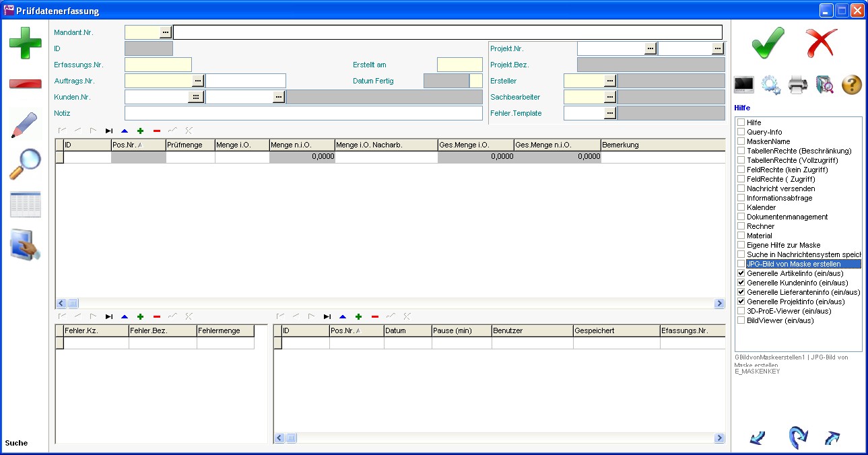Click the Fehler.Bez. column header

tap(162, 331)
